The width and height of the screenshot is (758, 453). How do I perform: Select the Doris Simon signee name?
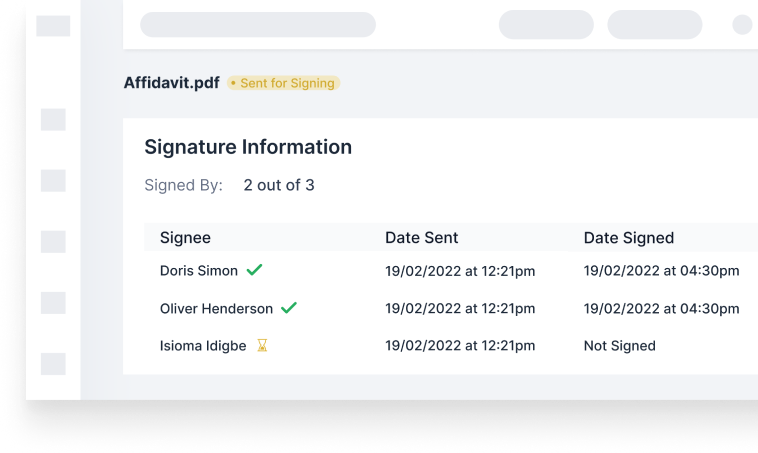[199, 271]
